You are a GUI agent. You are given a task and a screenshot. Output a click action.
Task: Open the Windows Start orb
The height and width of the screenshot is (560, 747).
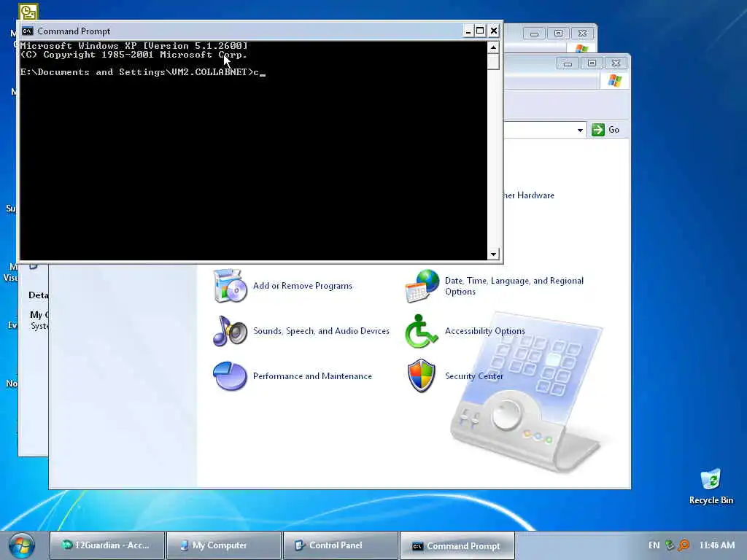(21, 545)
